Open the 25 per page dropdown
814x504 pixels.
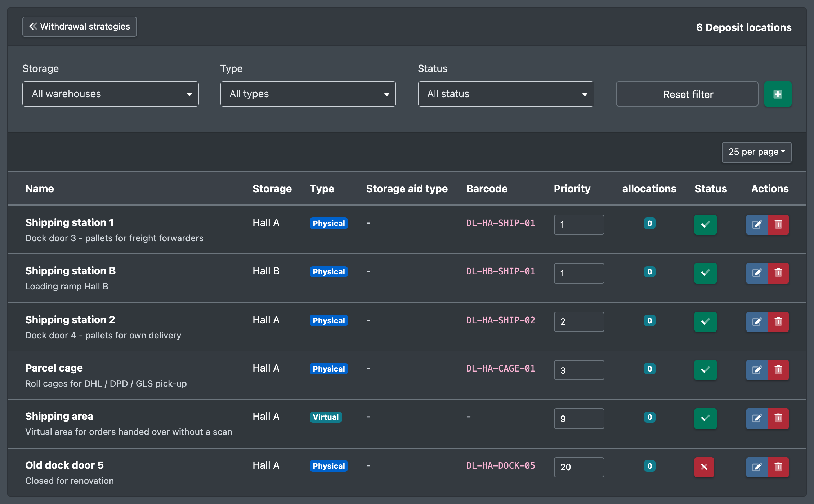[x=756, y=152]
